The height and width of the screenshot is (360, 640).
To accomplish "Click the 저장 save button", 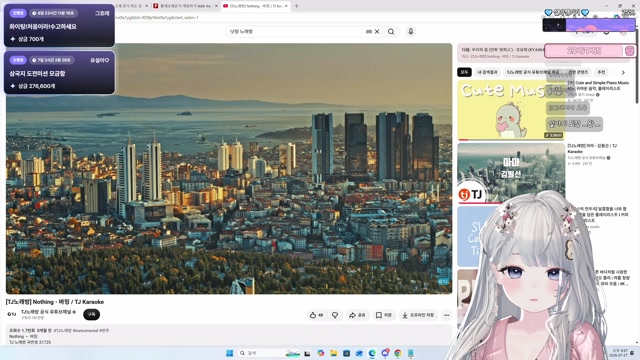I will pyautogui.click(x=384, y=315).
